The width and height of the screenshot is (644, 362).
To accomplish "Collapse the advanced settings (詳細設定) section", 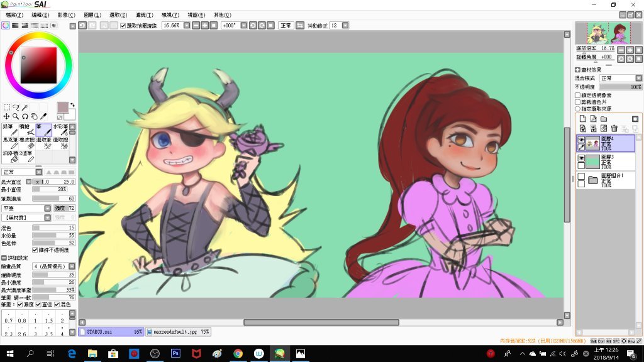I will click(4, 258).
